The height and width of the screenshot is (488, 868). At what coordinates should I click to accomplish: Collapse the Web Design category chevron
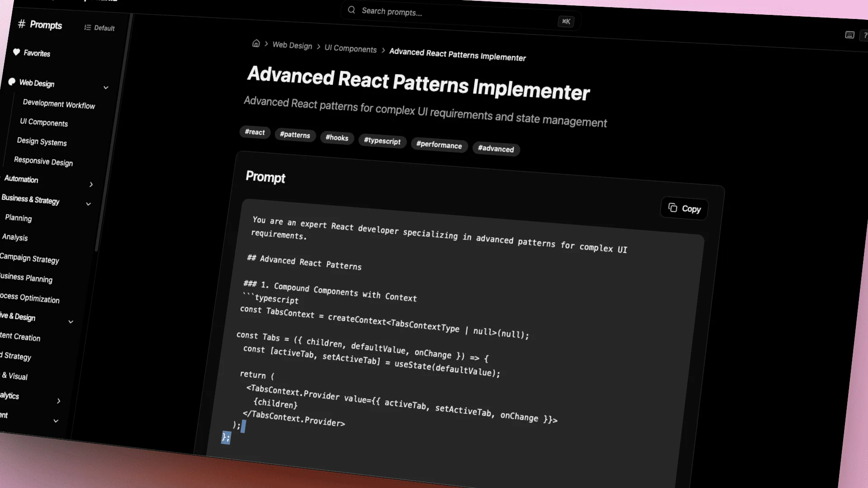coord(106,87)
